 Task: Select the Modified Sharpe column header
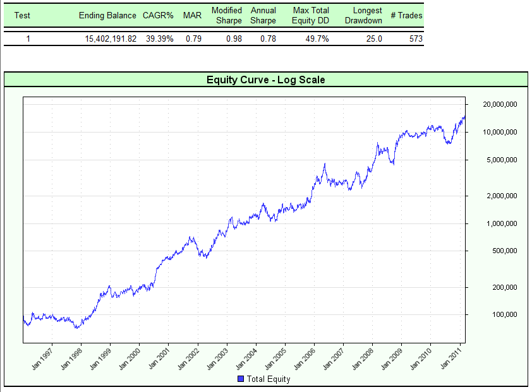click(227, 16)
